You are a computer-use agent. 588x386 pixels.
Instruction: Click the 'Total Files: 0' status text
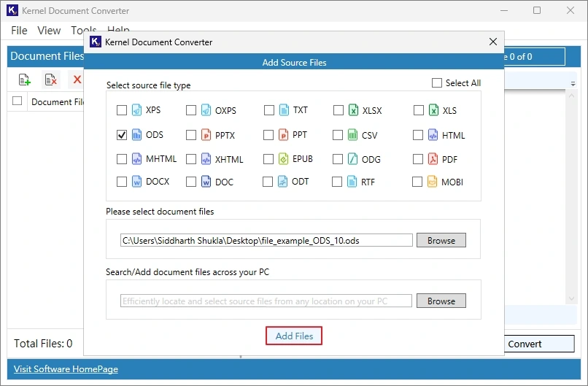pos(43,343)
